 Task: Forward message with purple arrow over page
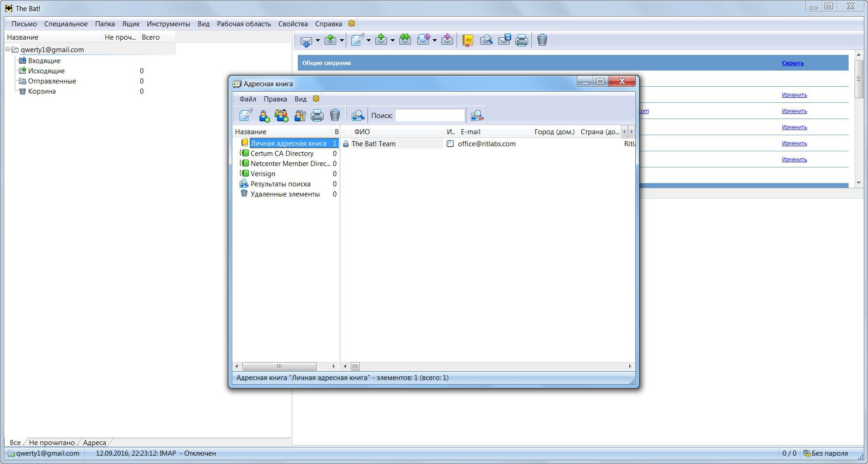pos(423,40)
